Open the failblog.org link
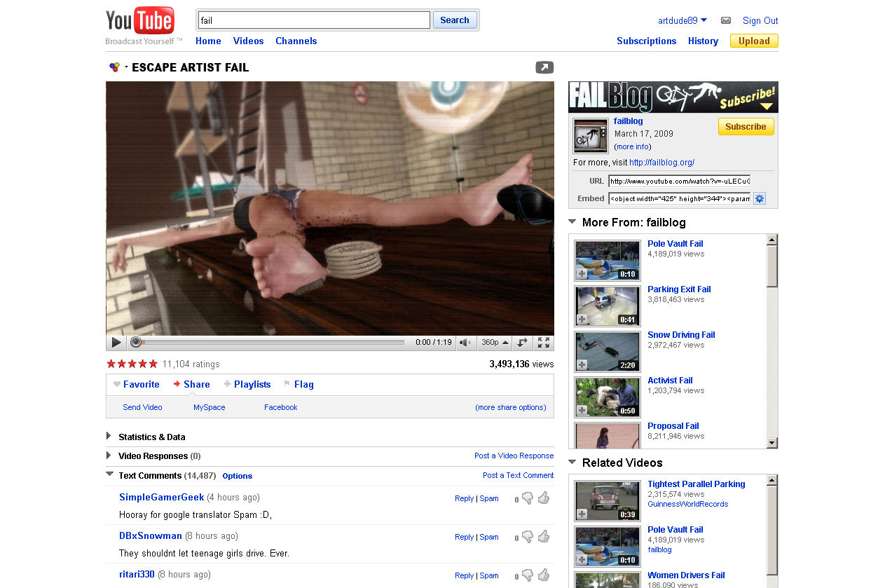The width and height of the screenshot is (885, 588). click(661, 163)
